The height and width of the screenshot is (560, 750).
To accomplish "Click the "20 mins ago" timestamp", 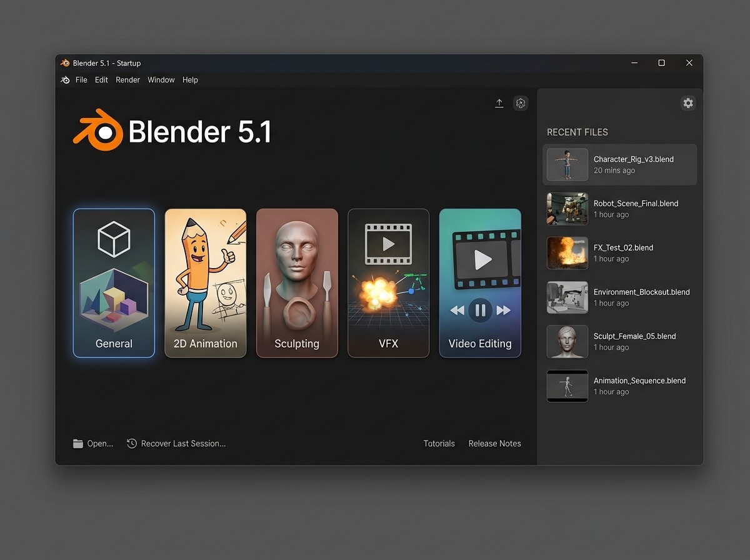I will pyautogui.click(x=614, y=171).
